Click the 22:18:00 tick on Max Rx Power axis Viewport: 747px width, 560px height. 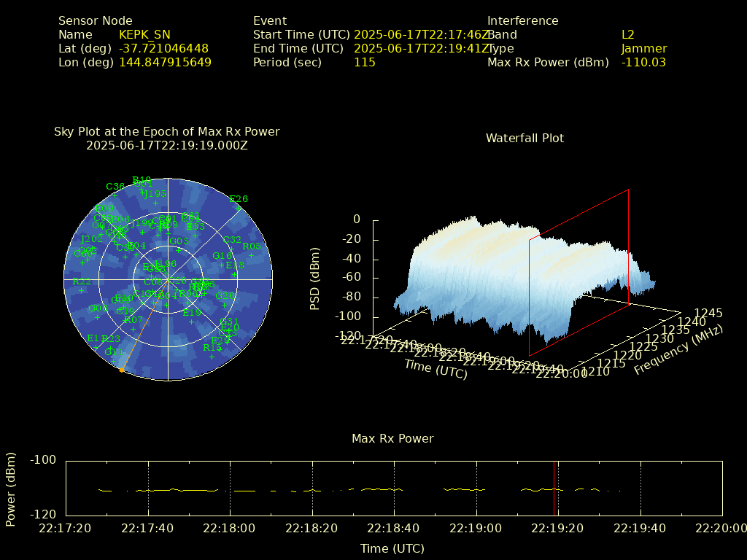[x=231, y=528]
